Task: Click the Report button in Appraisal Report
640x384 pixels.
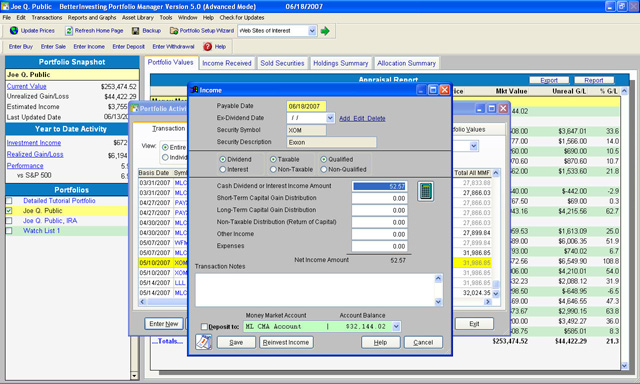Action: 594,80
